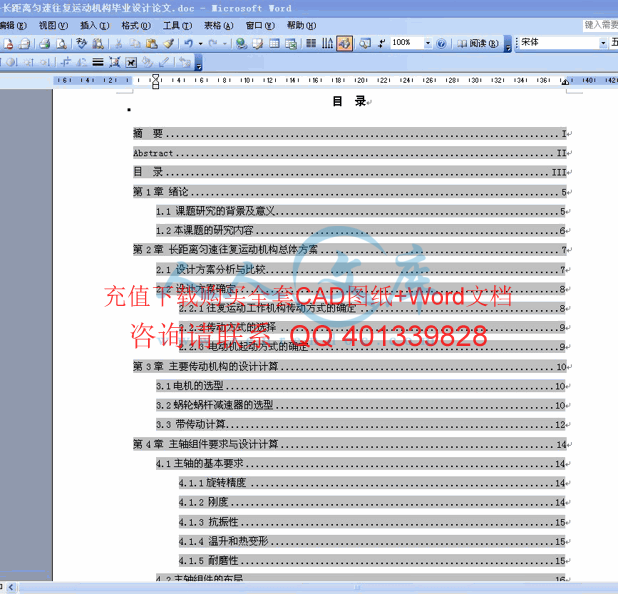Click the Reset Picture icon

click(x=184, y=62)
